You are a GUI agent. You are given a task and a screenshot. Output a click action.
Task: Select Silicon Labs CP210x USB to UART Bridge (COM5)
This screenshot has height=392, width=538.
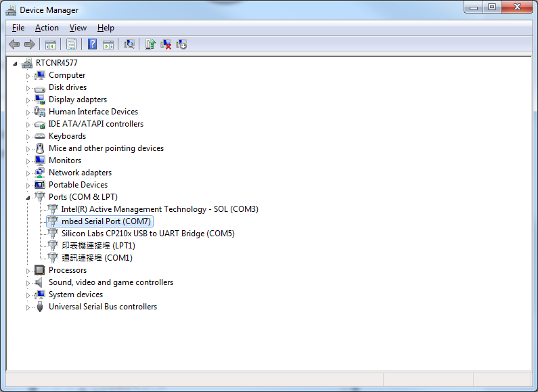coord(148,234)
